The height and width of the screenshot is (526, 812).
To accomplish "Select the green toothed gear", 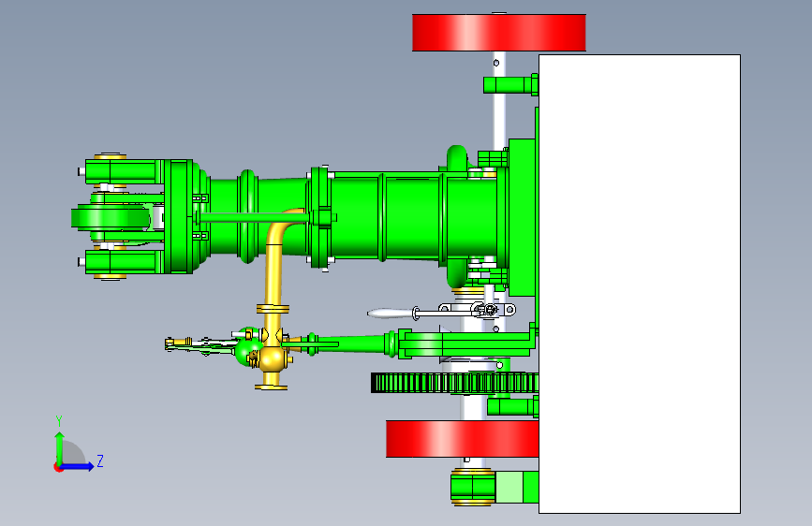I will [454, 383].
